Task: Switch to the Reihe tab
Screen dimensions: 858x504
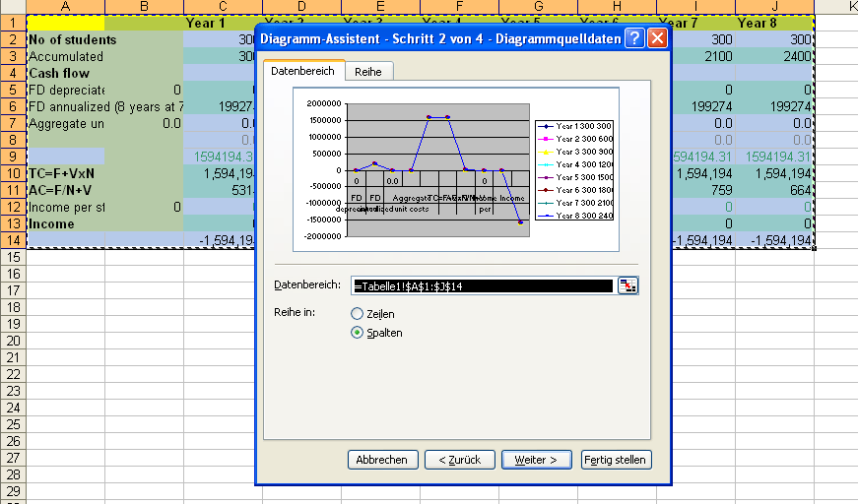Action: coord(368,72)
